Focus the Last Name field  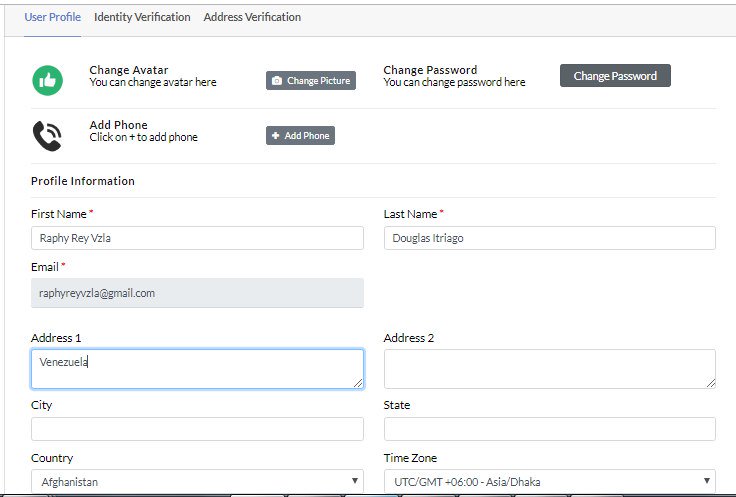(550, 238)
